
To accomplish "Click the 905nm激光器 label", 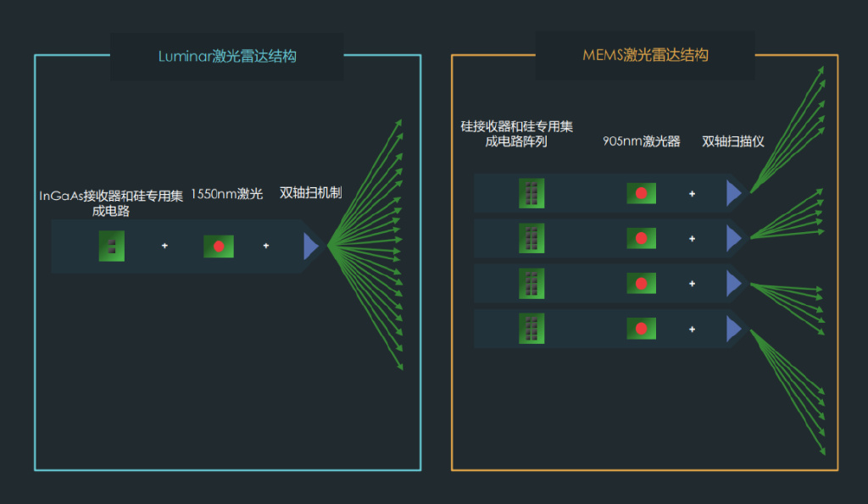I will point(642,141).
